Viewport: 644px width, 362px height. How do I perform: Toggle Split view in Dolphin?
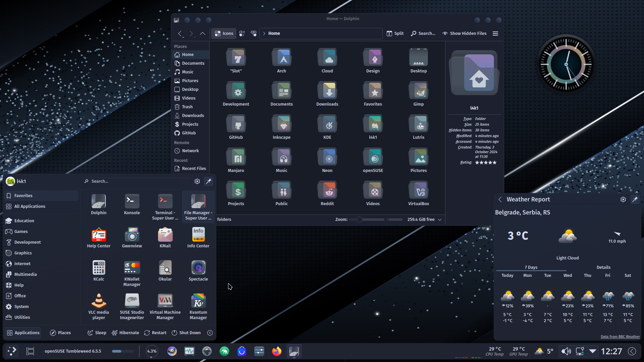[x=395, y=34]
